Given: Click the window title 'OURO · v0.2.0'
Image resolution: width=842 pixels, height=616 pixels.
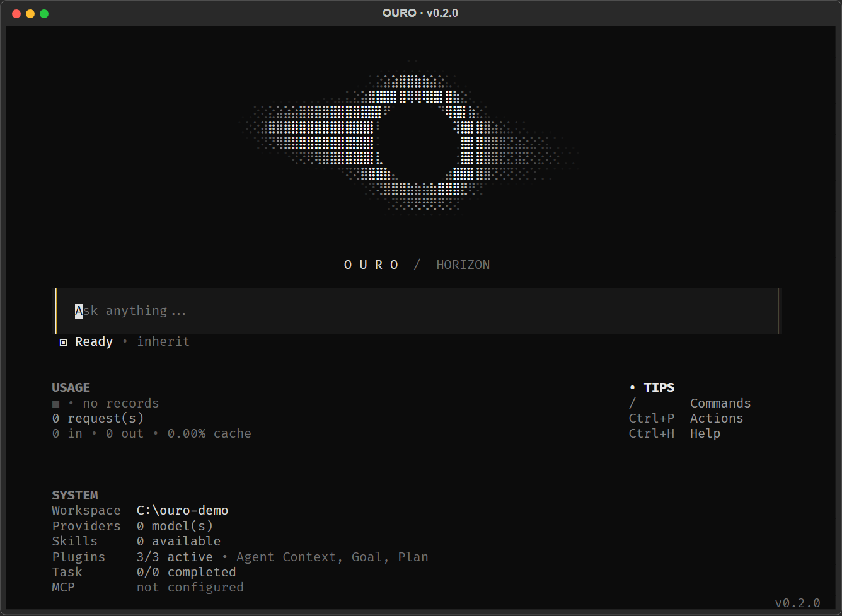Looking at the screenshot, I should click(x=420, y=13).
